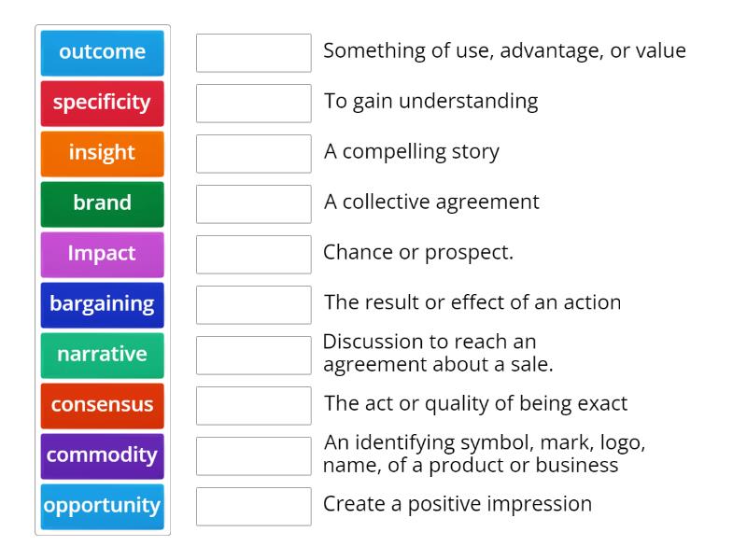Click the blank box next to 'A compelling story'
This screenshot has width=747, height=560.
click(x=254, y=153)
